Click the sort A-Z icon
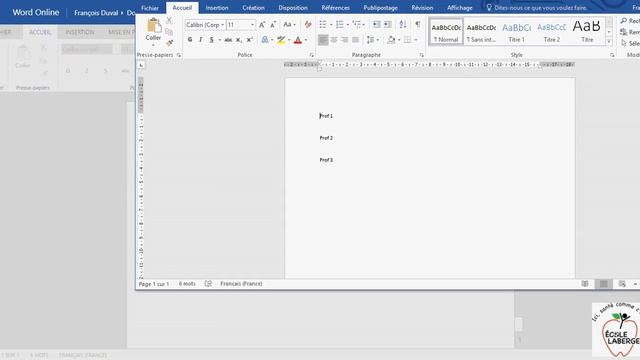The height and width of the screenshot is (360, 640). pyautogui.click(x=403, y=25)
